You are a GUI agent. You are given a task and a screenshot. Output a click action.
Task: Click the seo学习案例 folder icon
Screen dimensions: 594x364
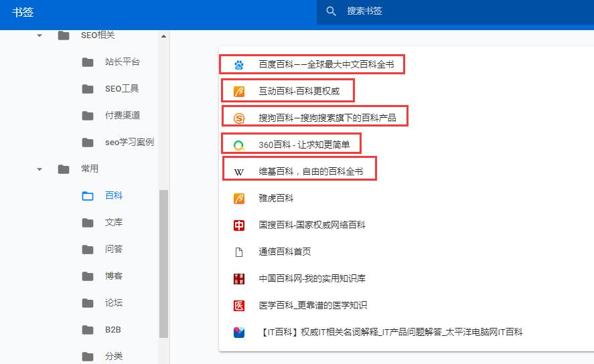coord(88,143)
